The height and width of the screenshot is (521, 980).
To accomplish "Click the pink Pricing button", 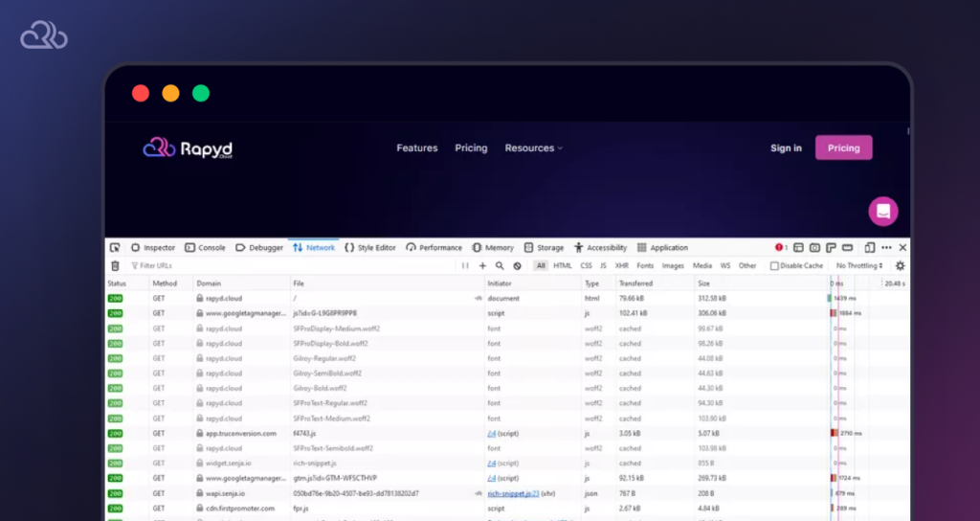I will coord(844,147).
